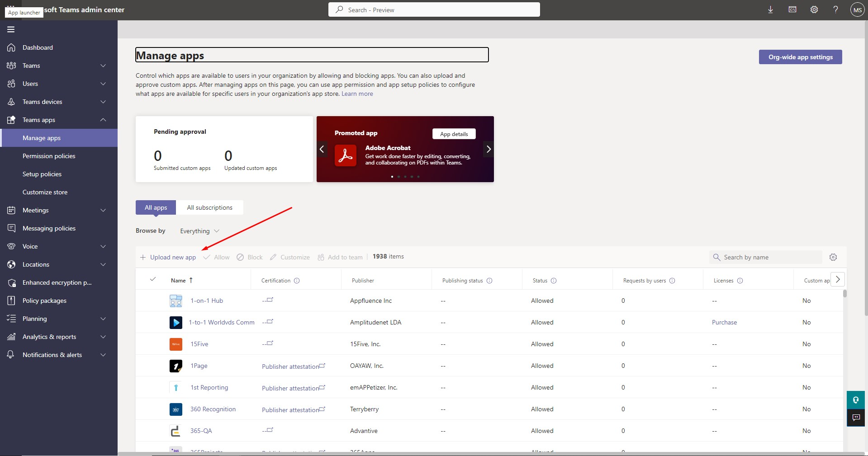Open the MS account avatar
The image size is (868, 456).
pyautogui.click(x=857, y=9)
